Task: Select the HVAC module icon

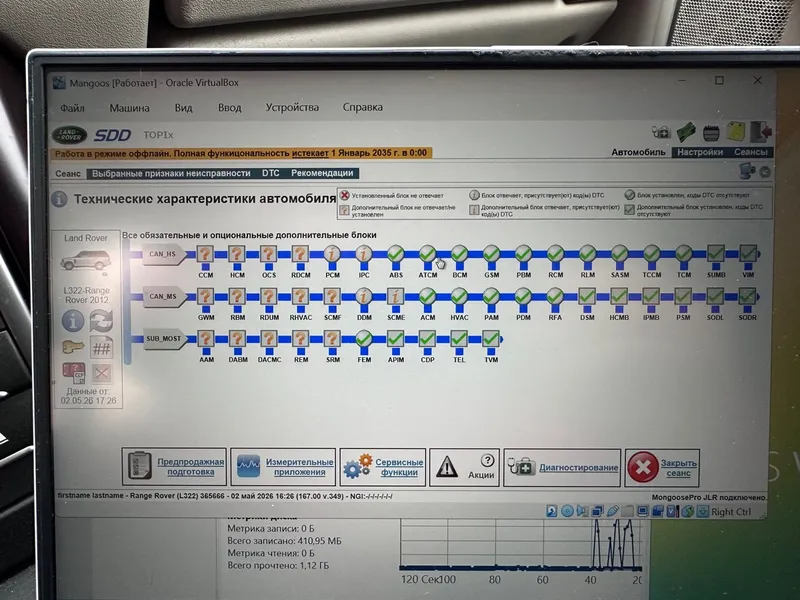Action: point(459,296)
